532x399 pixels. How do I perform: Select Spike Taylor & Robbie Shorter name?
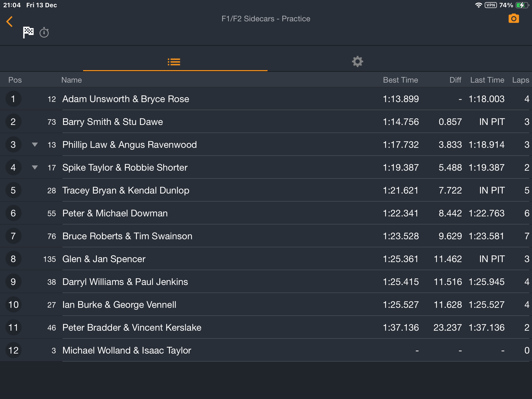click(125, 168)
